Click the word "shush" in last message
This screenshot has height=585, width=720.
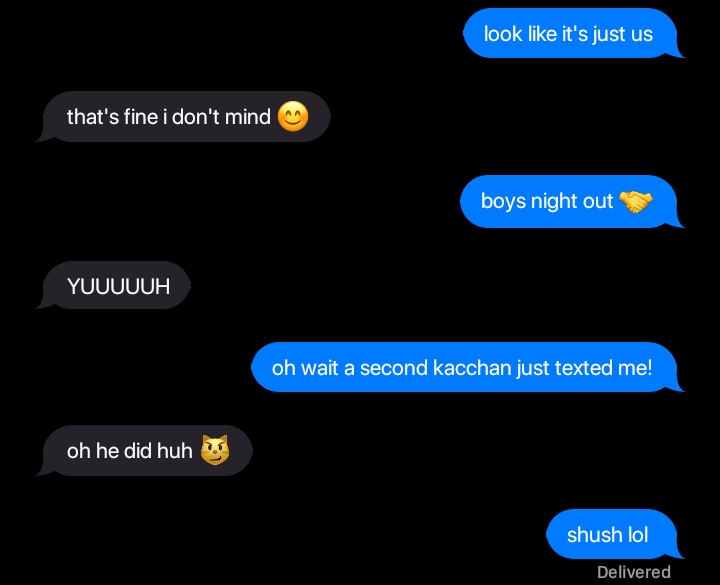coord(594,535)
